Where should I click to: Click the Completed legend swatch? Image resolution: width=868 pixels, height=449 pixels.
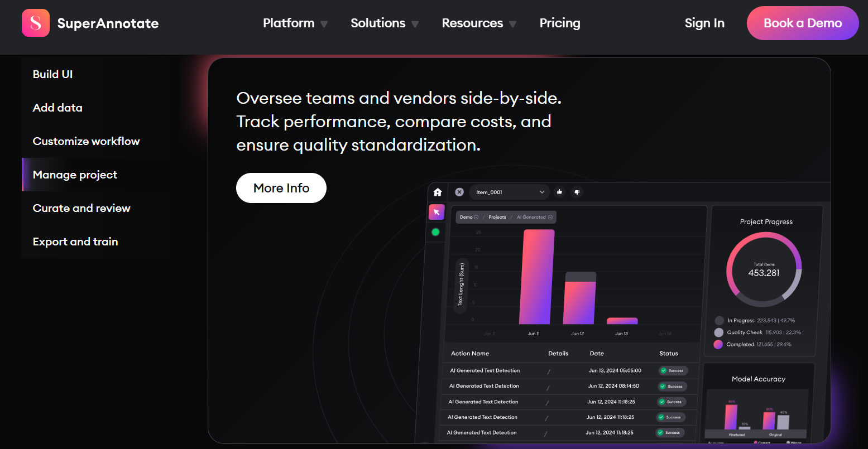(718, 345)
